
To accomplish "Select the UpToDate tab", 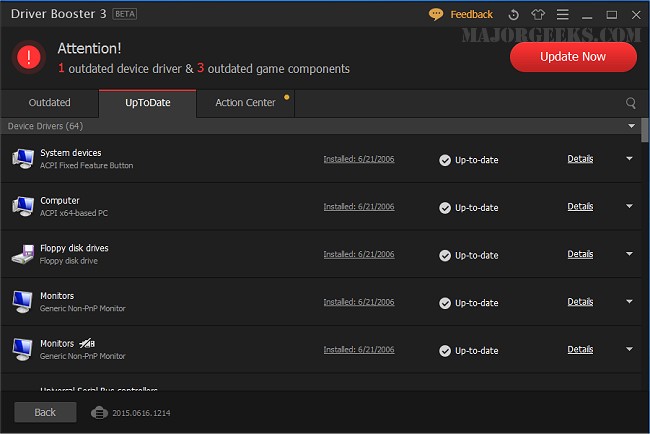I will (148, 103).
